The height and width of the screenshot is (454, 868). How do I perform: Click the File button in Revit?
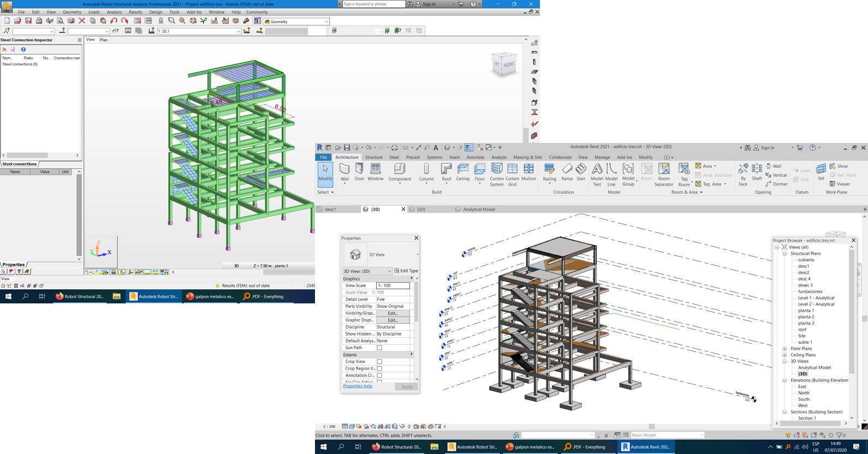[323, 157]
